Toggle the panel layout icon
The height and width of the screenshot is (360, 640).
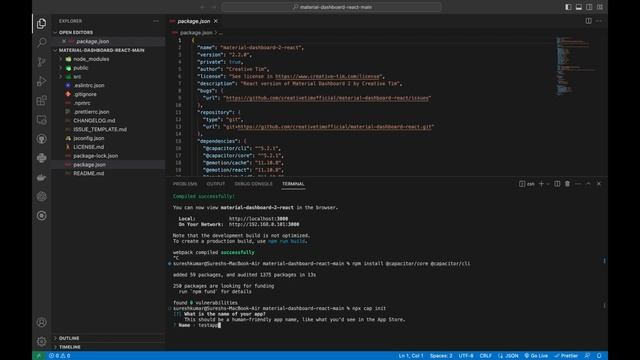579,7
